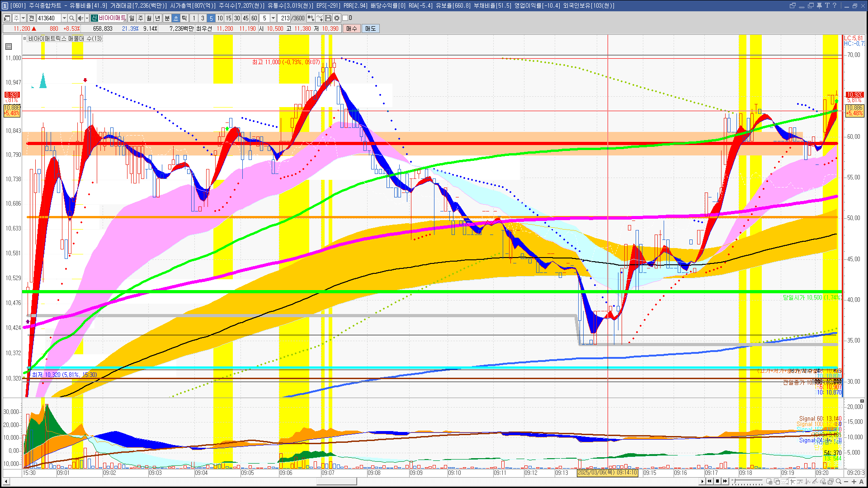Expand the interval value 5 dropdown
Screen dimensions: 868x488
273,18
